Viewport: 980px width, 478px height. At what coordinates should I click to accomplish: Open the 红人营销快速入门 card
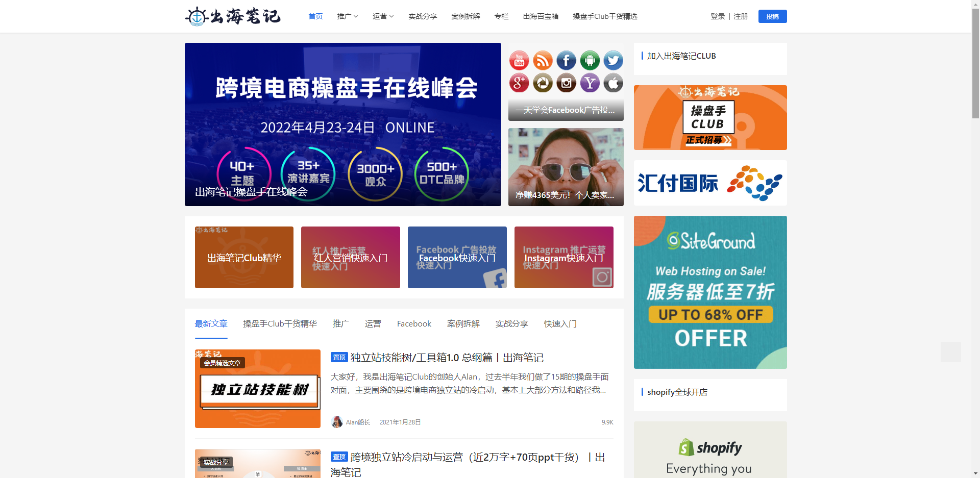[x=351, y=257]
